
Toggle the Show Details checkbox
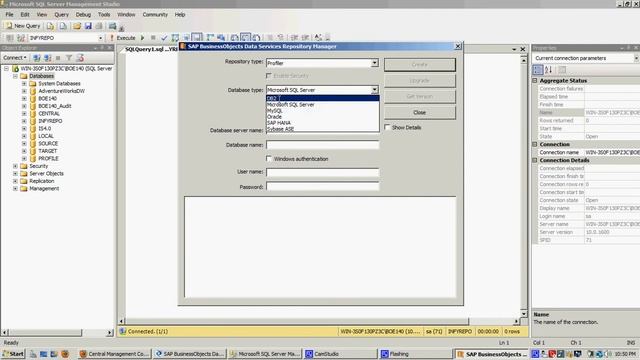tap(387, 127)
